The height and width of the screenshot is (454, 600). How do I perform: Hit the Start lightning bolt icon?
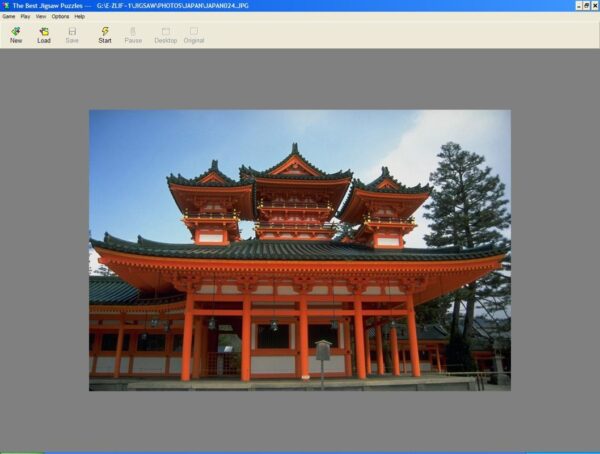click(105, 34)
